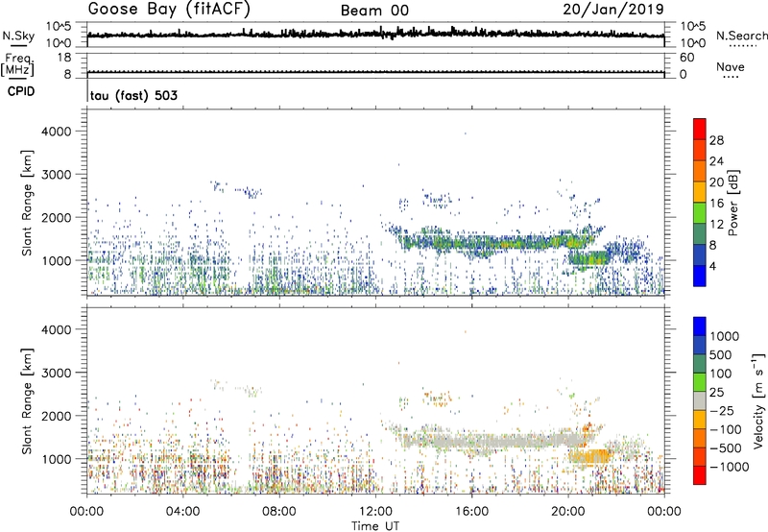Click the 'Power [dB]' colorbar label
This screenshot has width=768, height=532.
click(732, 203)
